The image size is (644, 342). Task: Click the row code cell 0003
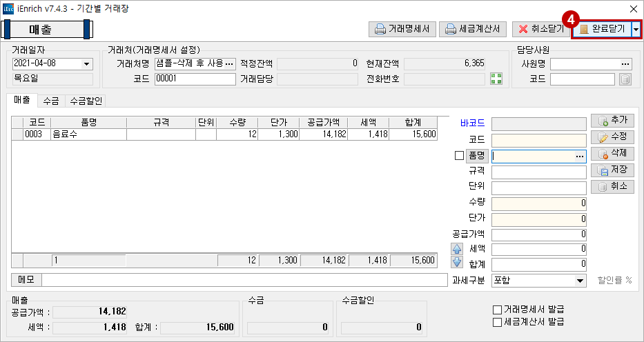coord(37,134)
